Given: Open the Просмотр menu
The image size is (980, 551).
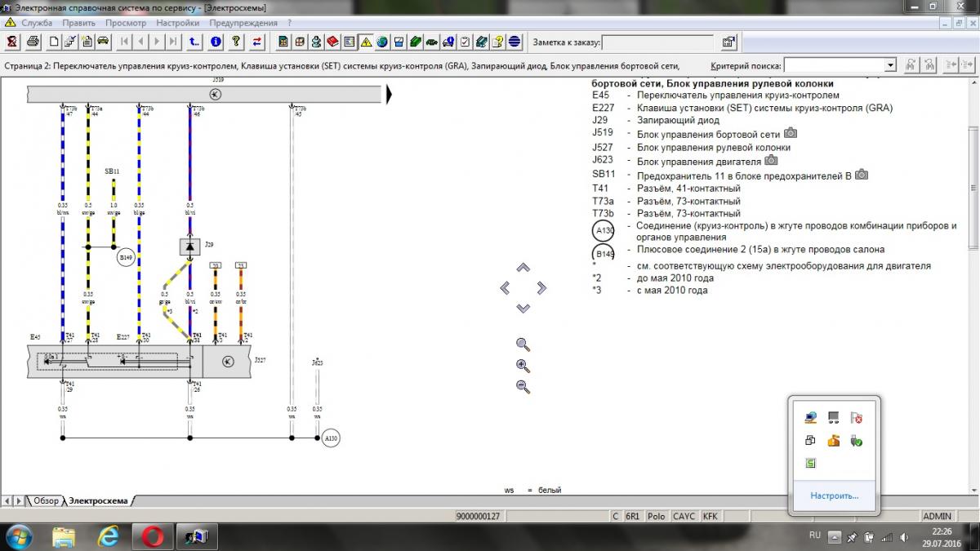Looking at the screenshot, I should [126, 23].
